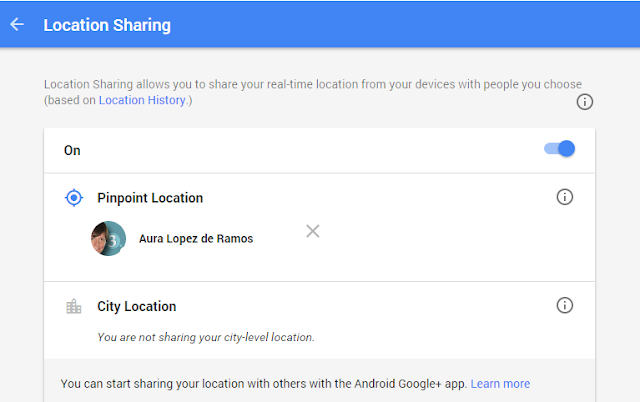The width and height of the screenshot is (640, 402).
Task: Click the Location Sharing page title
Action: coord(107,24)
